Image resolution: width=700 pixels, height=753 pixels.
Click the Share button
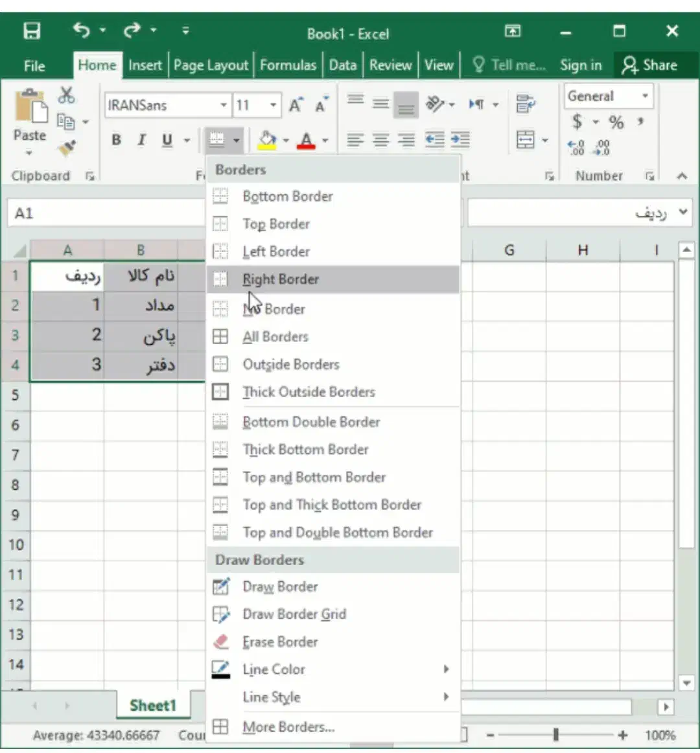coord(649,65)
